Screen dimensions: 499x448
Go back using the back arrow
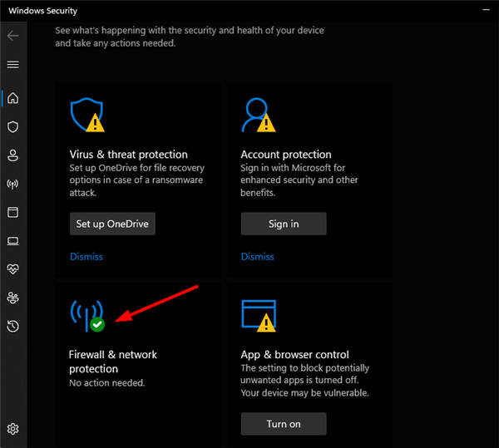(x=12, y=36)
